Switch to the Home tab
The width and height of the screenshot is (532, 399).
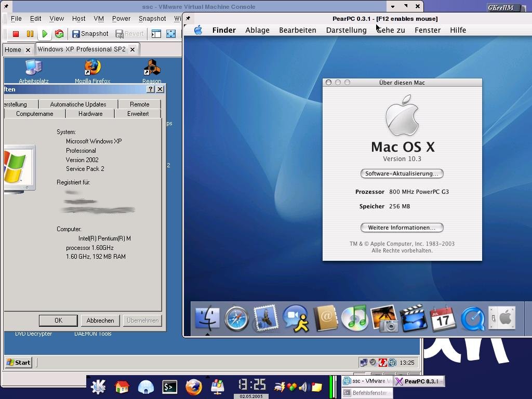tap(13, 50)
